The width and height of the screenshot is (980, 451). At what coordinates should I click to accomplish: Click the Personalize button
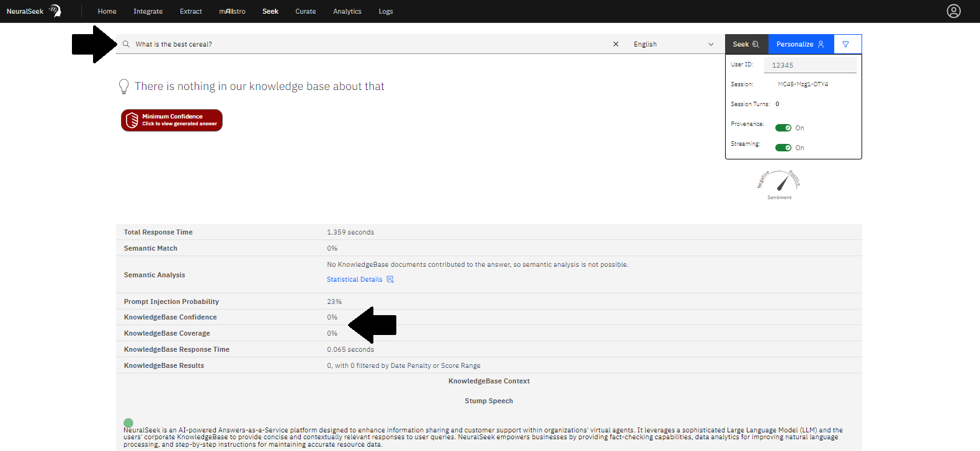click(x=800, y=44)
